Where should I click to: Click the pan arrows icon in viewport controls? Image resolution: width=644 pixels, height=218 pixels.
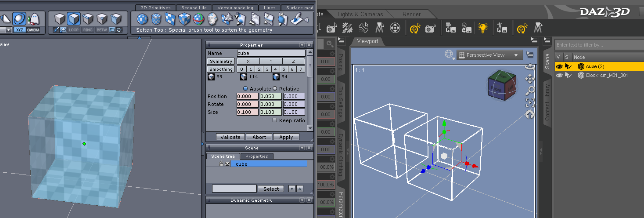[530, 79]
